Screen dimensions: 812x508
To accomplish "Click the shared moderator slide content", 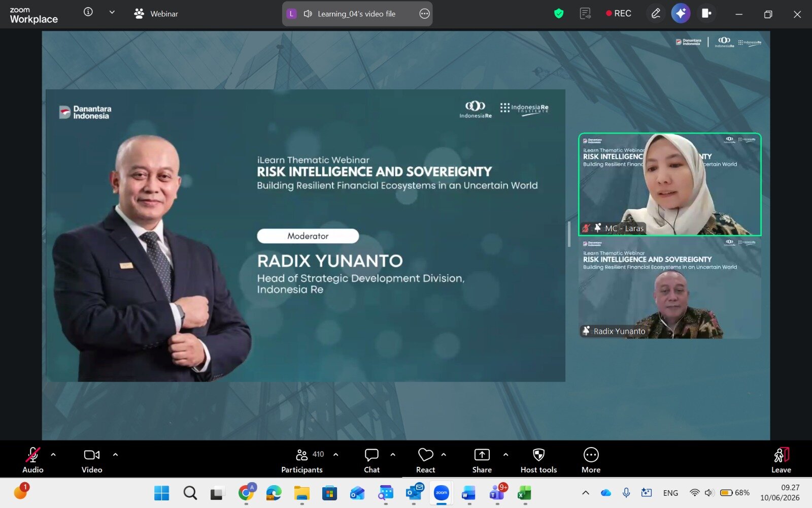I will (306, 236).
